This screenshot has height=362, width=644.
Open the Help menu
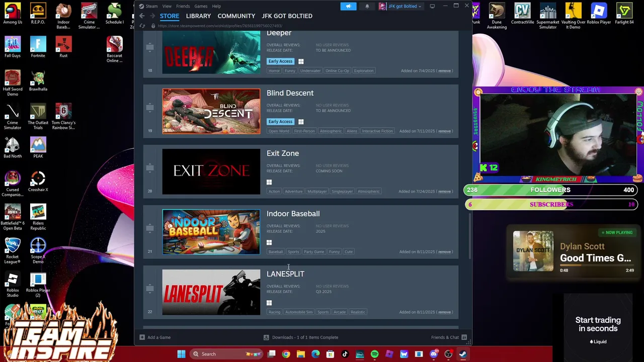[x=216, y=6]
